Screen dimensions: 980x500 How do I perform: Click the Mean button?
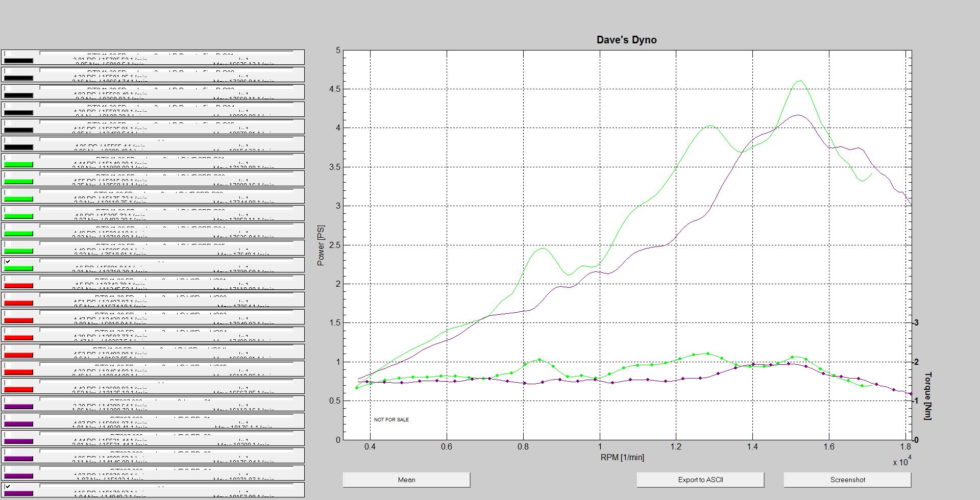[406, 480]
